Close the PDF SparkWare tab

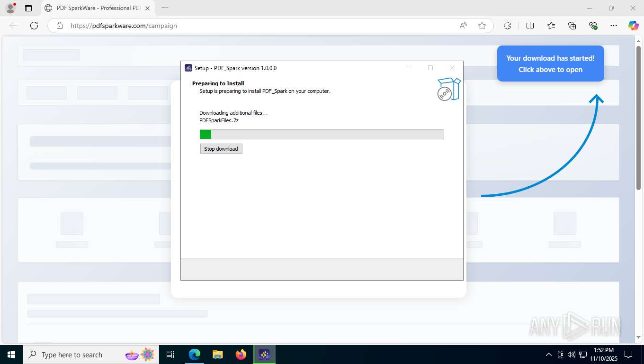[147, 8]
